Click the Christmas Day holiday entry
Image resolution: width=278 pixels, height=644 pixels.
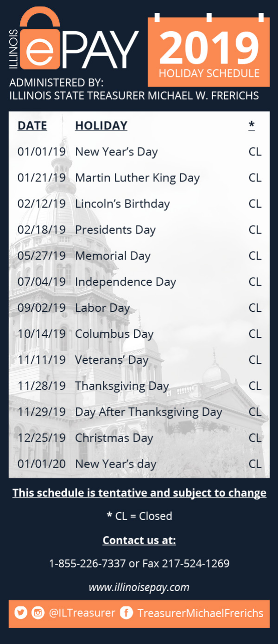tap(114, 438)
